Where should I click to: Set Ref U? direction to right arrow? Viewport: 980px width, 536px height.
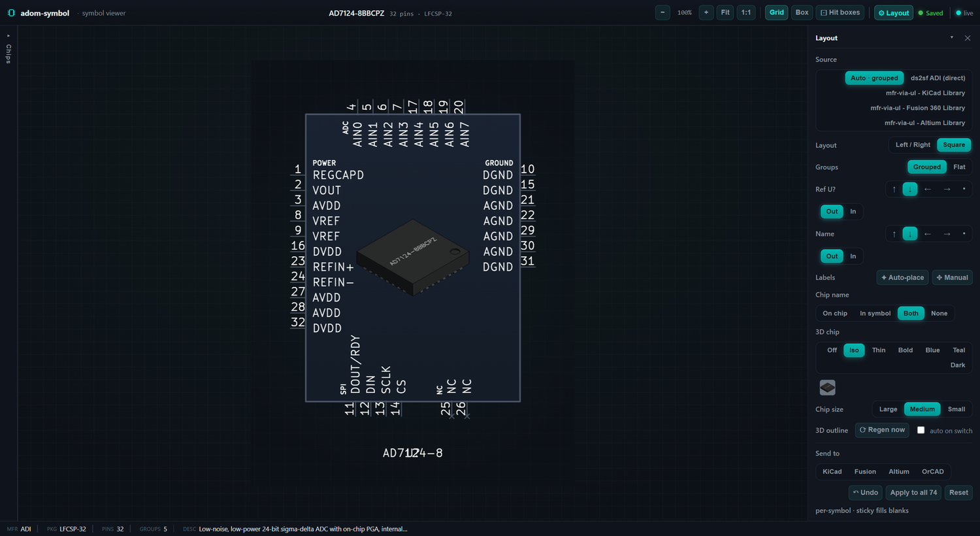[x=947, y=190]
